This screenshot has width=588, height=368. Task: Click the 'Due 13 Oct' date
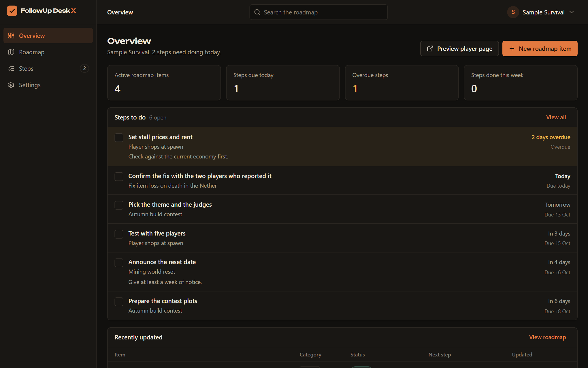(x=557, y=214)
